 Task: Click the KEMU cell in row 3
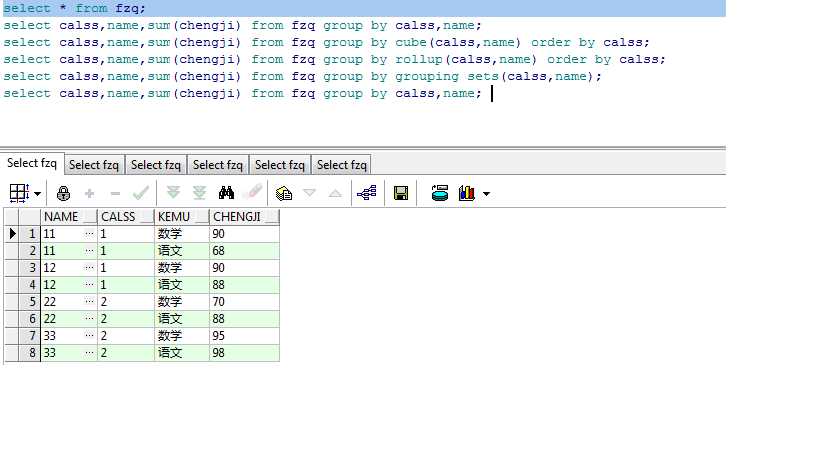182,268
